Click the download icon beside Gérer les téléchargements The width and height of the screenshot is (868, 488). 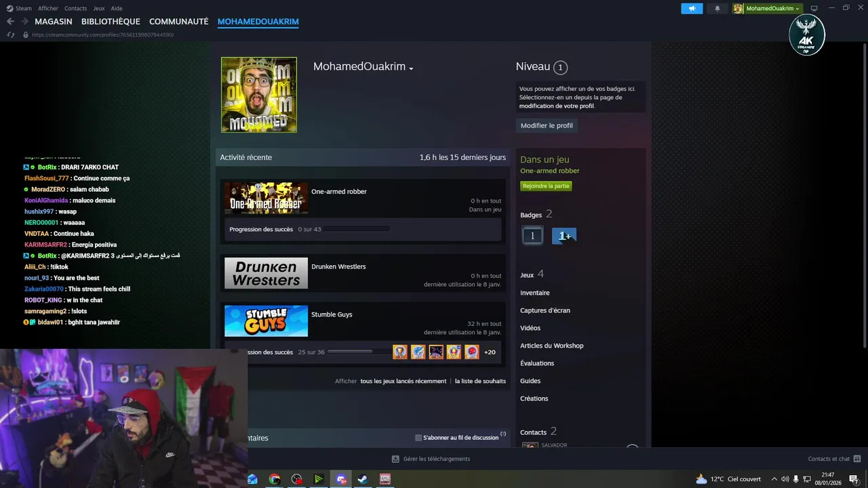(395, 459)
